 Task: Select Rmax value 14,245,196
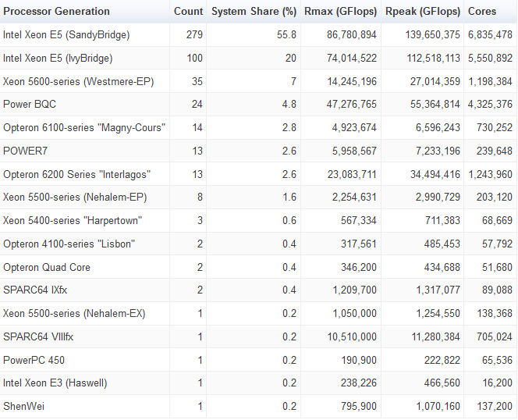tap(352, 81)
